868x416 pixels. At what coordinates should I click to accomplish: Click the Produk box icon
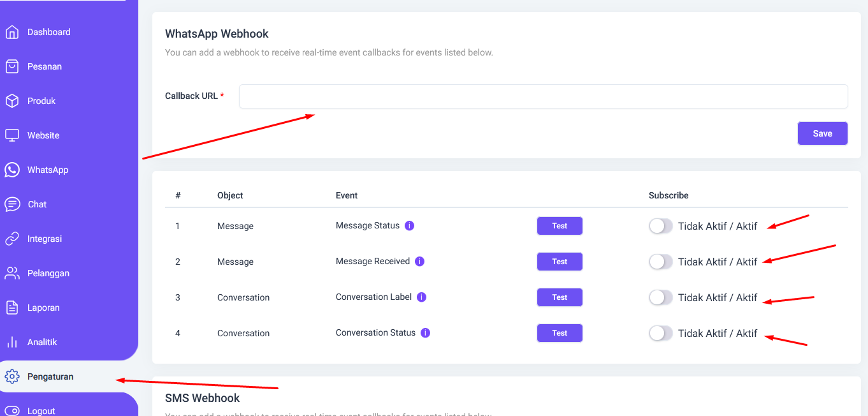(12, 101)
